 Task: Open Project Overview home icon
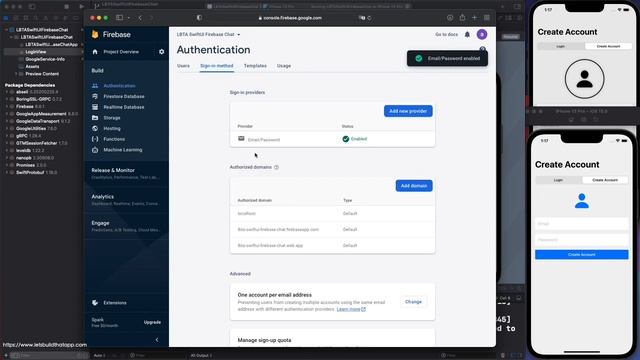point(95,52)
